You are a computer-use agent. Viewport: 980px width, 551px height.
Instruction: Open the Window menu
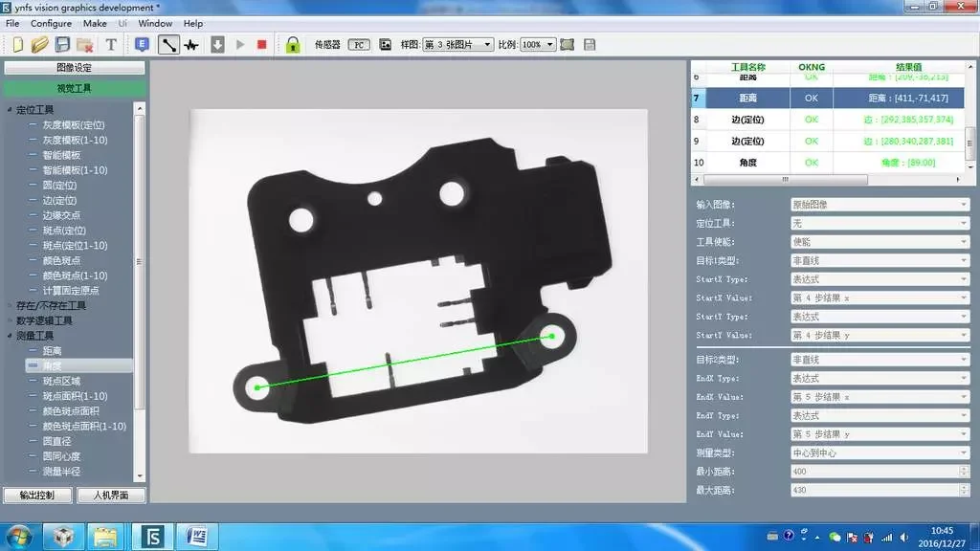155,23
